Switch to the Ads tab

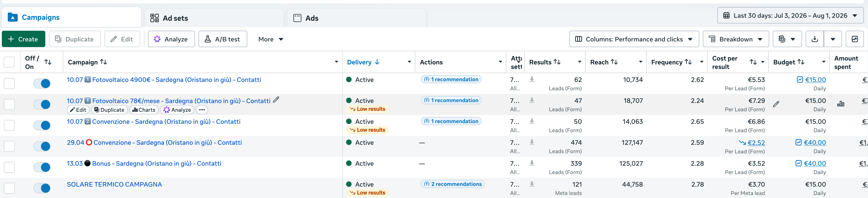point(357,18)
